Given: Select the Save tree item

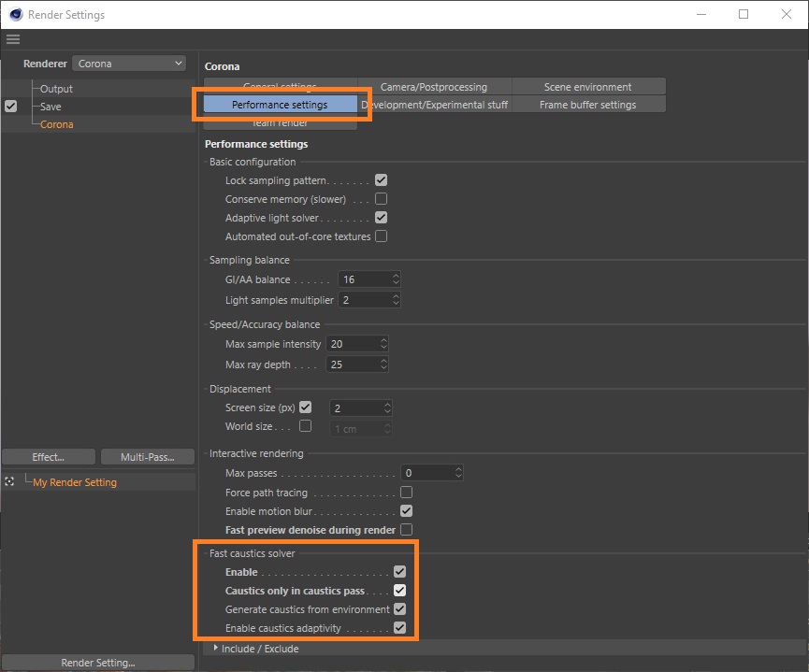Looking at the screenshot, I should point(51,107).
